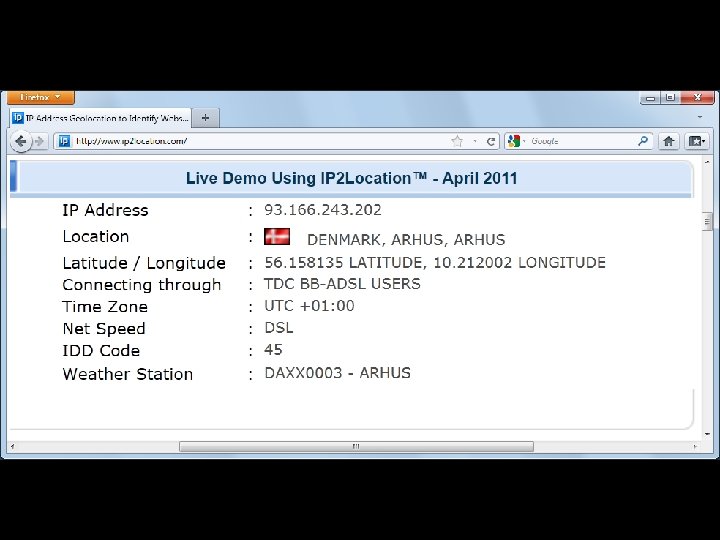Go to the home page icon
The height and width of the screenshot is (540, 720).
coord(669,141)
